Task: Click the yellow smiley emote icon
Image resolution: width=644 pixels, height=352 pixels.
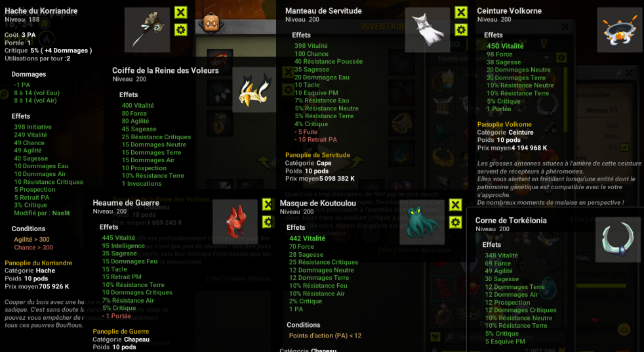Action: click(x=624, y=329)
